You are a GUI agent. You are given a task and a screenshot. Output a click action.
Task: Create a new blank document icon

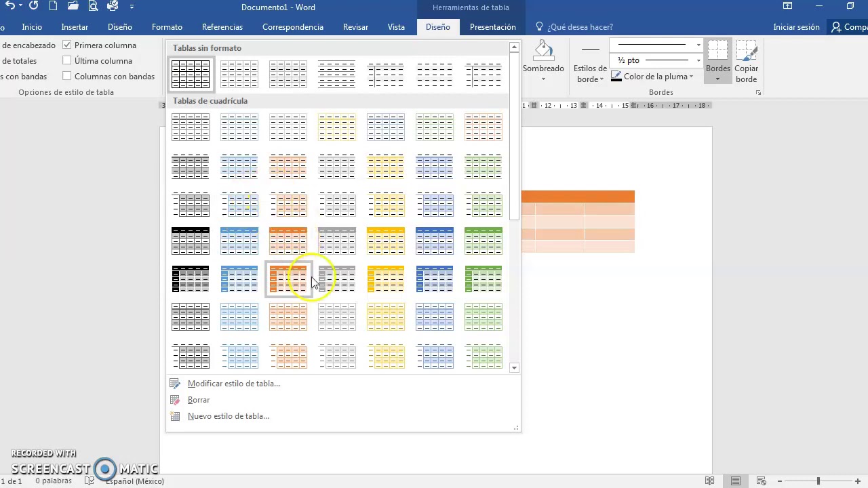[x=54, y=6]
